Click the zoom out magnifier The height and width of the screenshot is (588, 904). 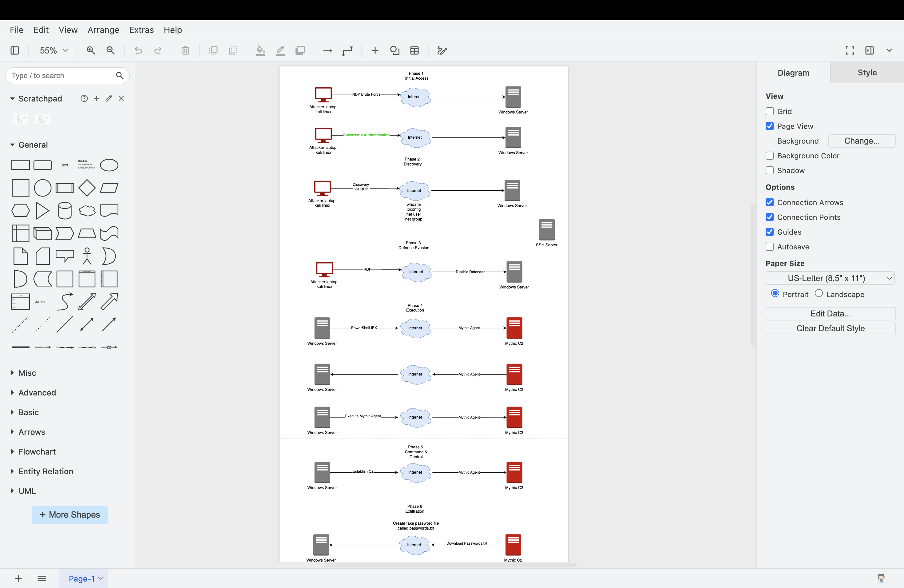tap(110, 50)
